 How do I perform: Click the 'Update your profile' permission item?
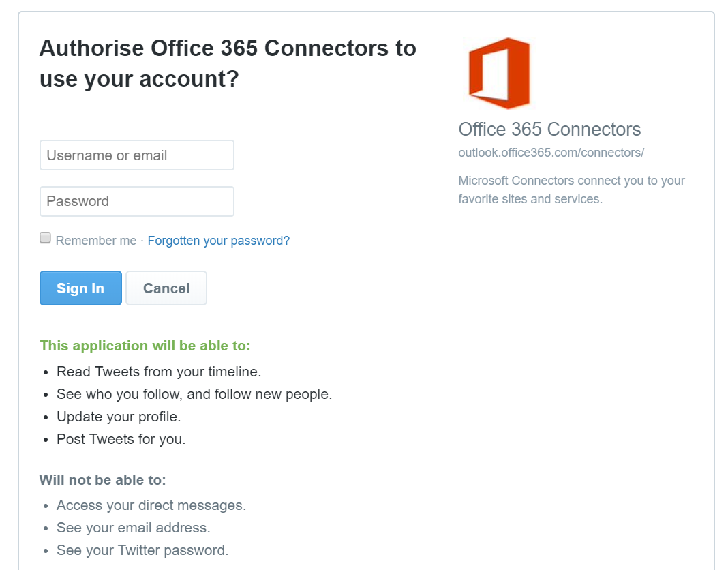pos(119,417)
